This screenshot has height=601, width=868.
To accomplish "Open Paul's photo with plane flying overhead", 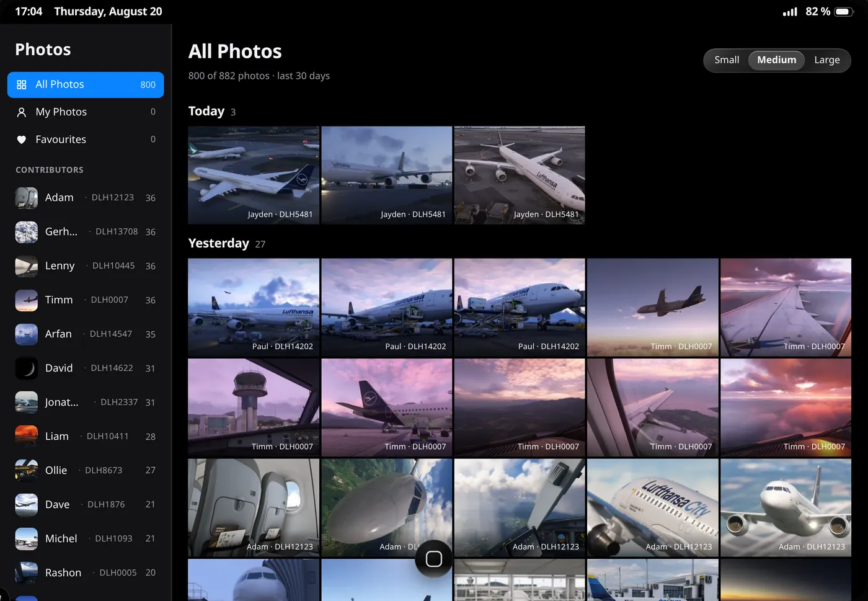I will (254, 307).
